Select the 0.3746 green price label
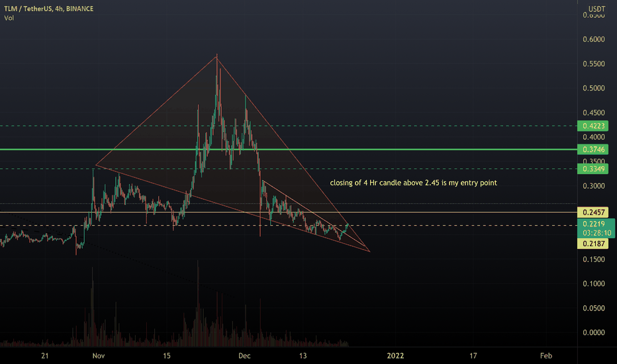The width and height of the screenshot is (617, 364). coord(593,150)
